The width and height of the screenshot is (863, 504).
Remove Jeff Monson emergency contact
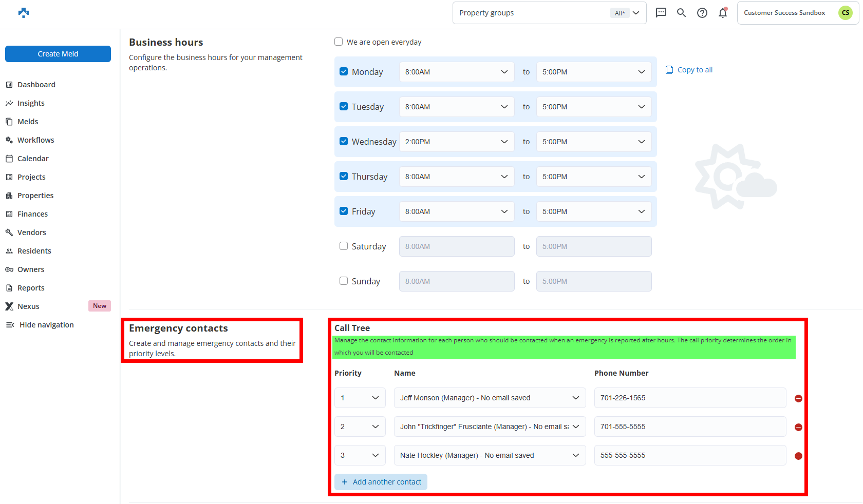[798, 398]
